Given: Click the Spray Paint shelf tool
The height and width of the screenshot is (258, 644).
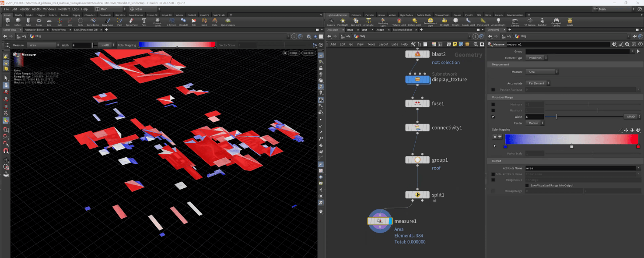Looking at the screenshot, I should 131,21.
